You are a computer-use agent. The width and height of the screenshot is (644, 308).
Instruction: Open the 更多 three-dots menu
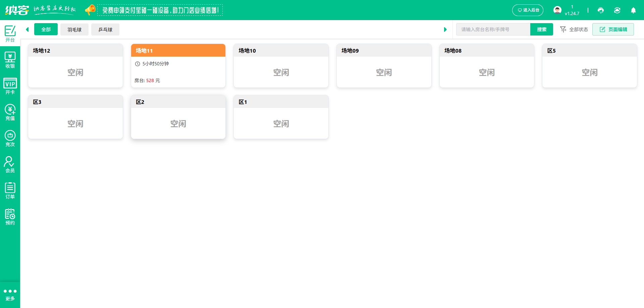[x=10, y=295]
